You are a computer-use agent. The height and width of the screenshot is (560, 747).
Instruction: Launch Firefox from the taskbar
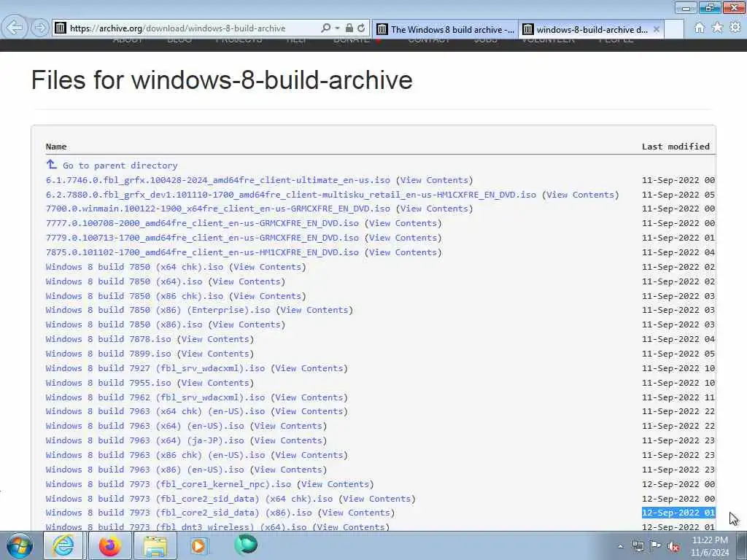click(109, 545)
